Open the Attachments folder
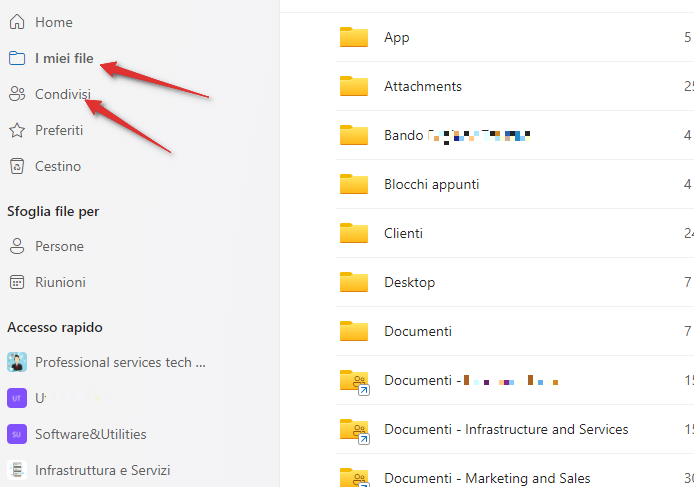Screen dimensions: 694x487 [422, 86]
